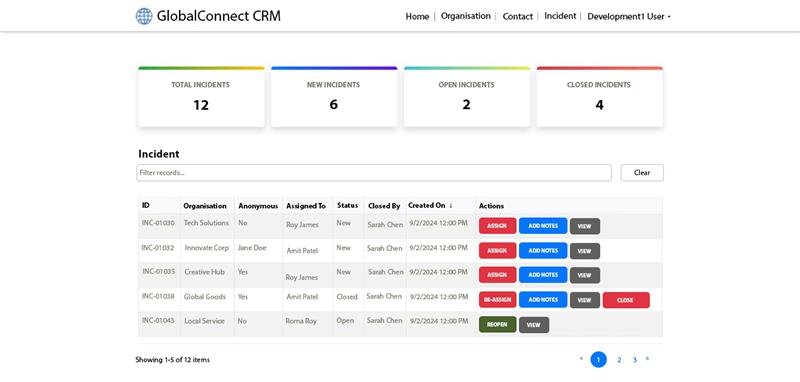Click the Created On sort arrow

(451, 206)
